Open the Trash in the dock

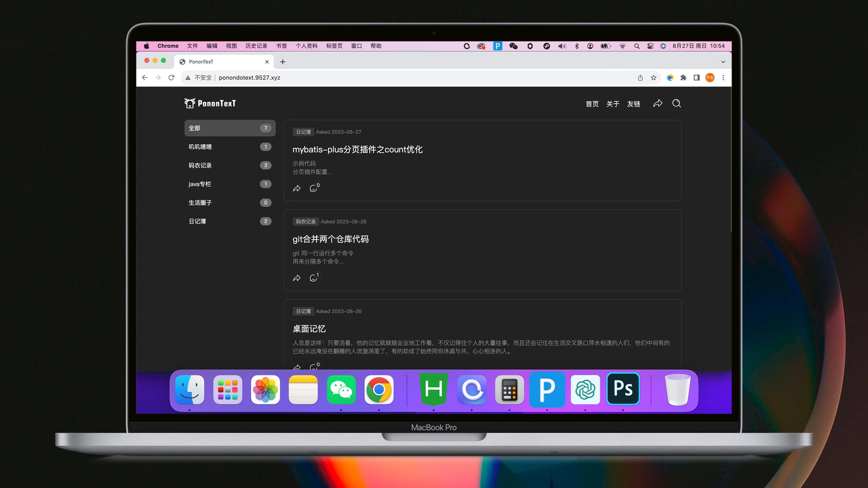click(678, 389)
